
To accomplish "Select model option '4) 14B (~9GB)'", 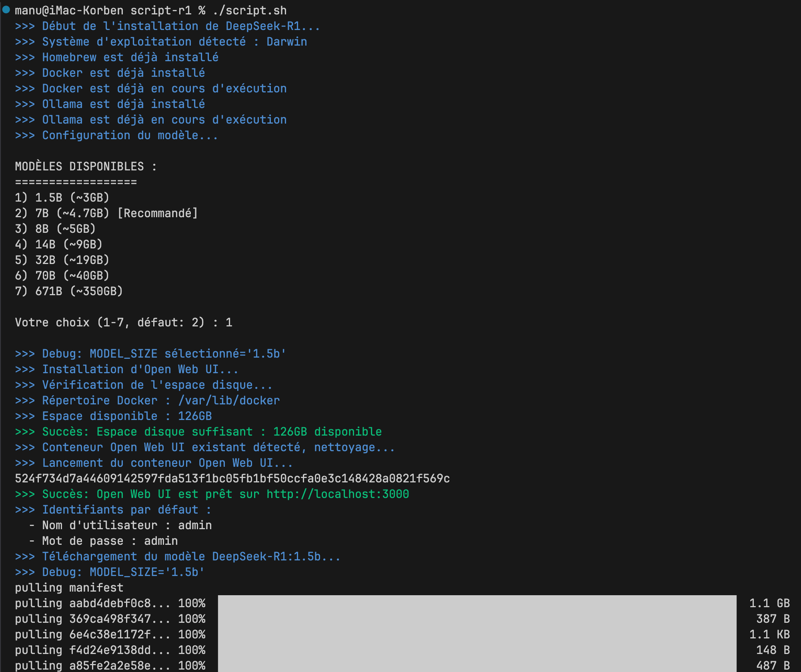I will (59, 244).
